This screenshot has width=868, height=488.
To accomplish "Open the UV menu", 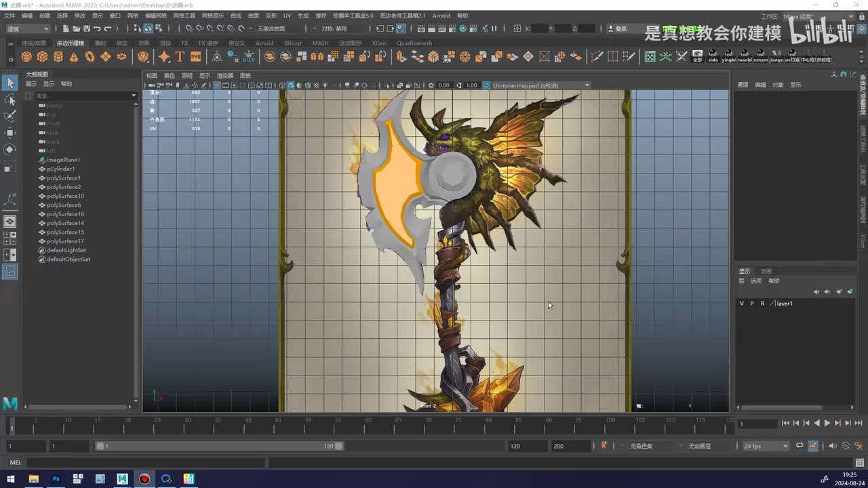I will click(x=288, y=16).
